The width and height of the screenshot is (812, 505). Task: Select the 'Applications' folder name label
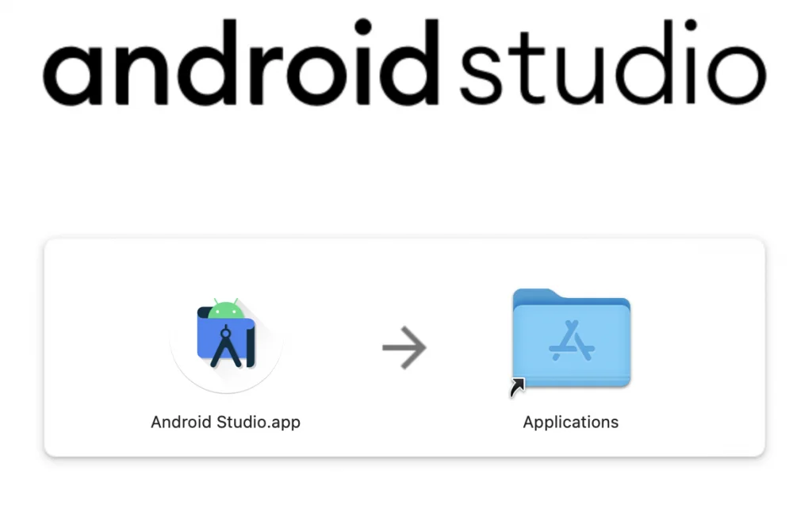point(571,422)
